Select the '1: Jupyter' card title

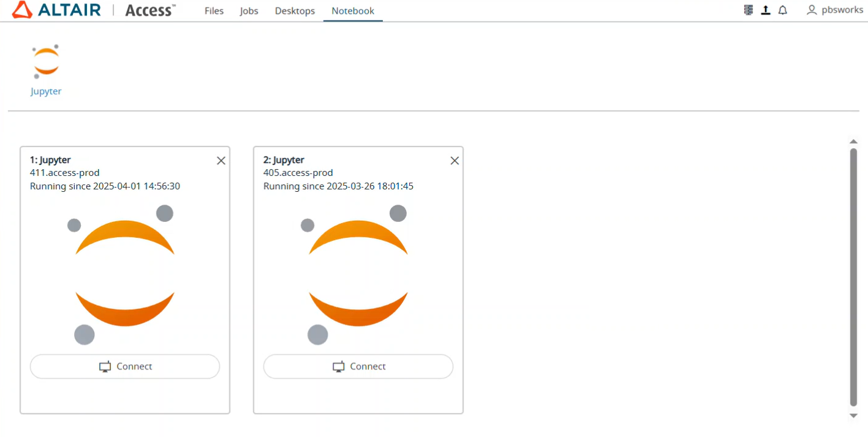coord(50,160)
